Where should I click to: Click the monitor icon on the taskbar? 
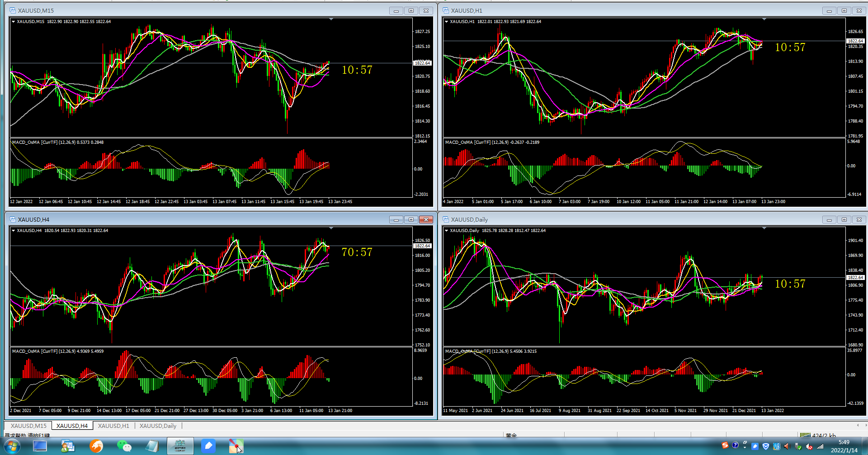coord(40,446)
